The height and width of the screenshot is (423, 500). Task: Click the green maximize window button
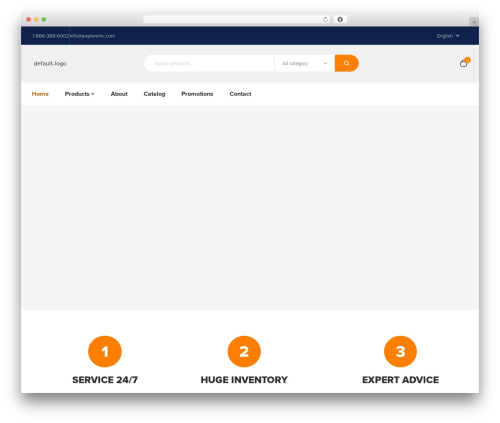(44, 19)
